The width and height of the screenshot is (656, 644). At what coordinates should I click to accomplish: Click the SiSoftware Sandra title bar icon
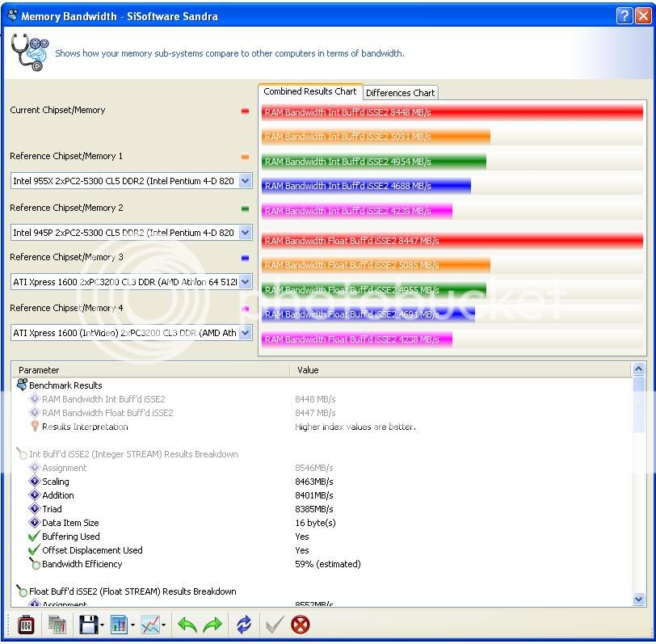click(x=13, y=15)
